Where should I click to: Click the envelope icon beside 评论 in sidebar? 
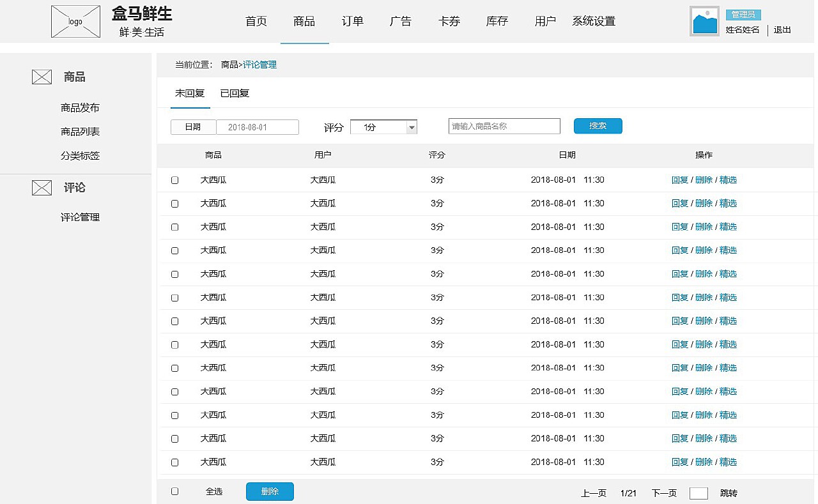42,187
